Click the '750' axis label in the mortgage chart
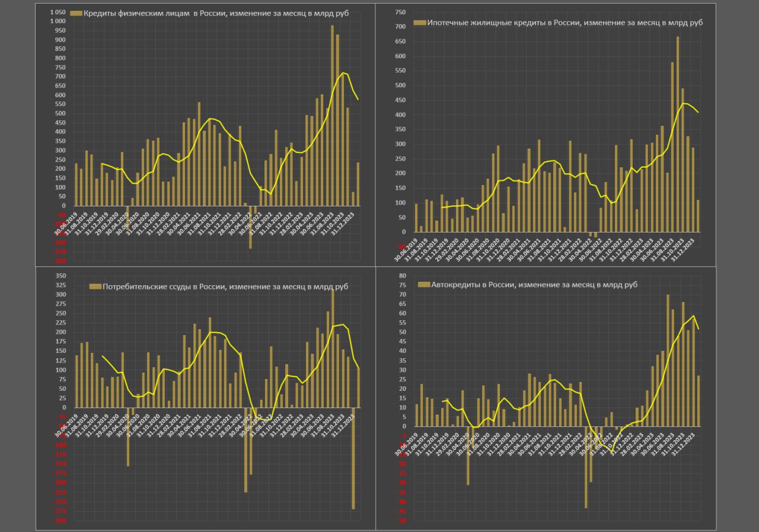Viewport: 759px width, 532px height. click(401, 12)
